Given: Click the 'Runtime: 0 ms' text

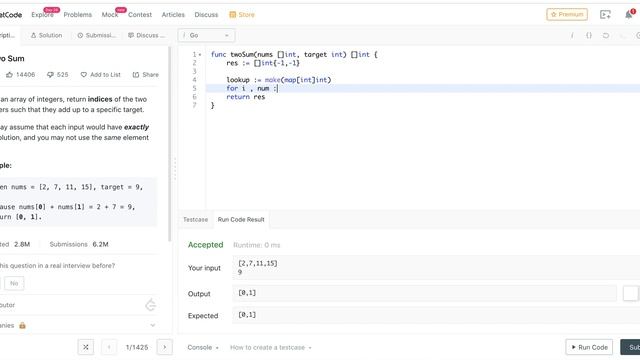Looking at the screenshot, I should tap(256, 245).
